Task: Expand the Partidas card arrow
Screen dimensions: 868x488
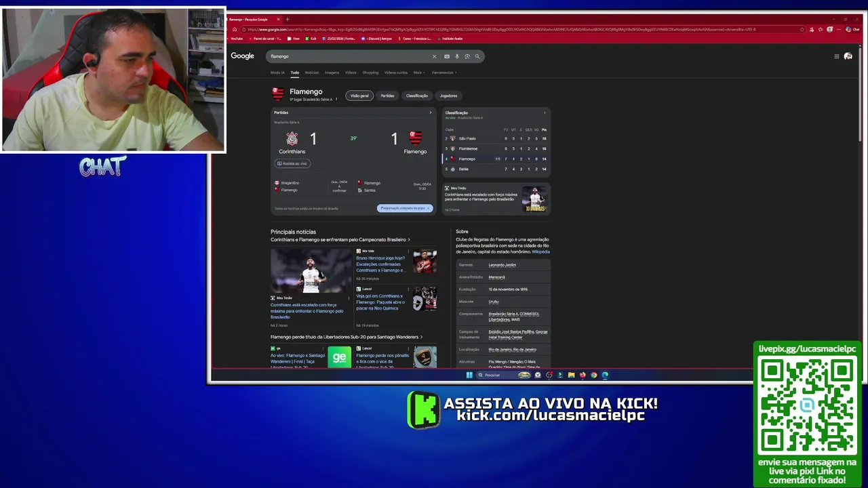Action: [x=430, y=113]
